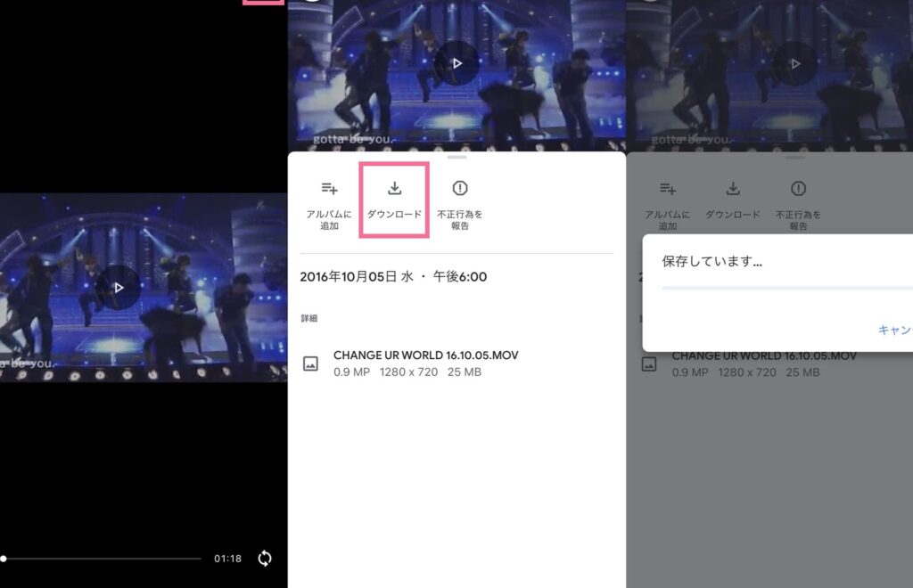Tap the dimmed 不正行為を報告 icon in right screen
Viewport: 913px width, 588px height.
click(x=799, y=189)
